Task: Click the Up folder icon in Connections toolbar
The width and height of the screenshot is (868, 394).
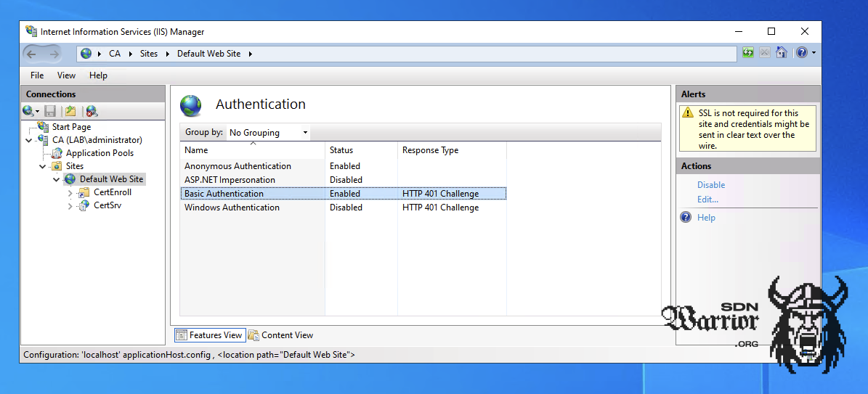Action: point(70,111)
